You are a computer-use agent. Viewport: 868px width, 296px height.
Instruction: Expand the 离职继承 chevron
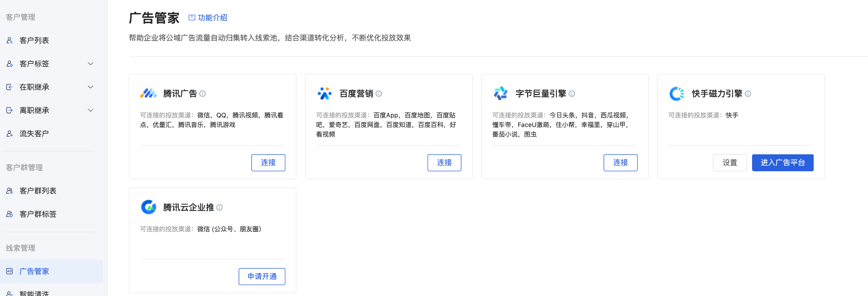point(91,110)
